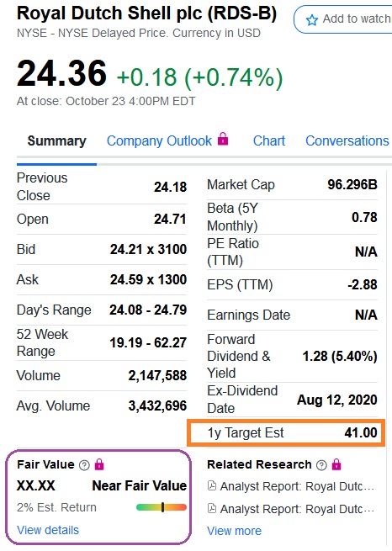The image size is (392, 551).
Task: Go to the Conversations tab
Action: pyautogui.click(x=347, y=141)
